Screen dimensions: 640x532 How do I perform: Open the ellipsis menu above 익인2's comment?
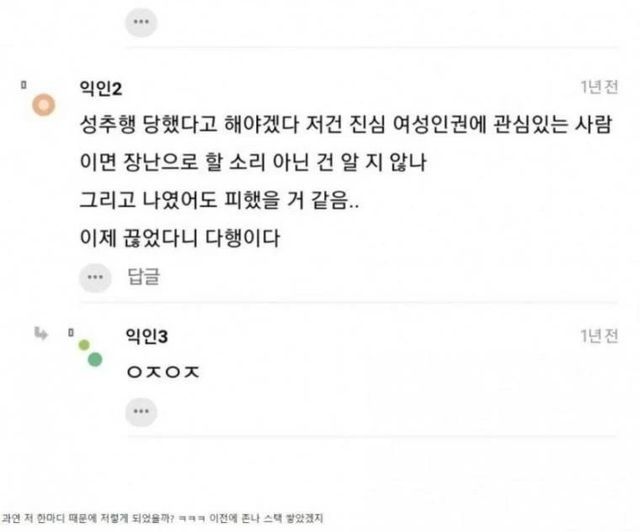pyautogui.click(x=141, y=20)
